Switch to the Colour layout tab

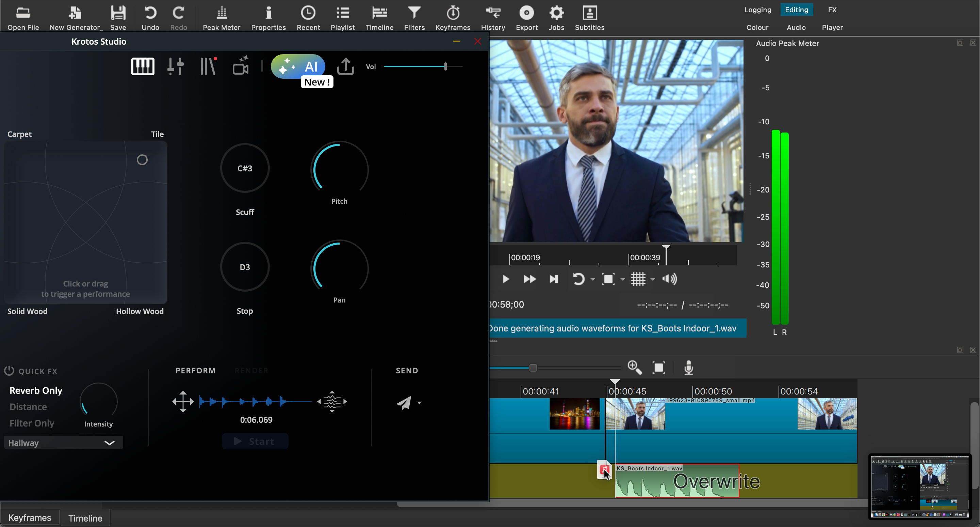(x=757, y=27)
